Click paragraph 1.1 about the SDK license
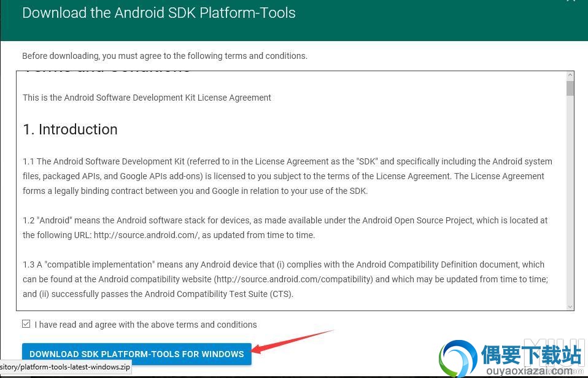 point(287,176)
